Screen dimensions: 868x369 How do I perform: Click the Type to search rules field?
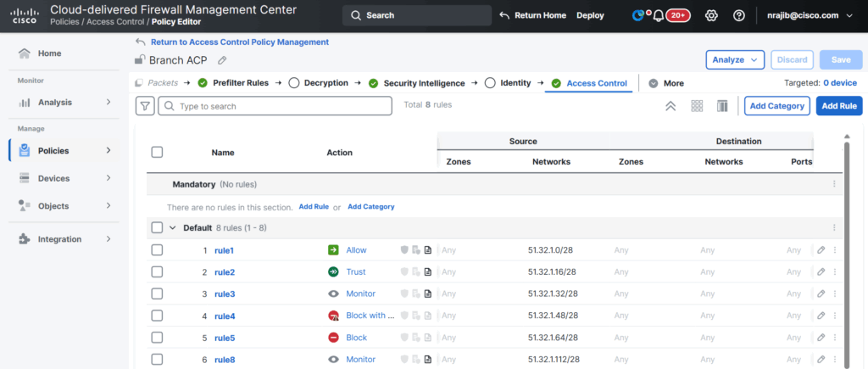(275, 106)
